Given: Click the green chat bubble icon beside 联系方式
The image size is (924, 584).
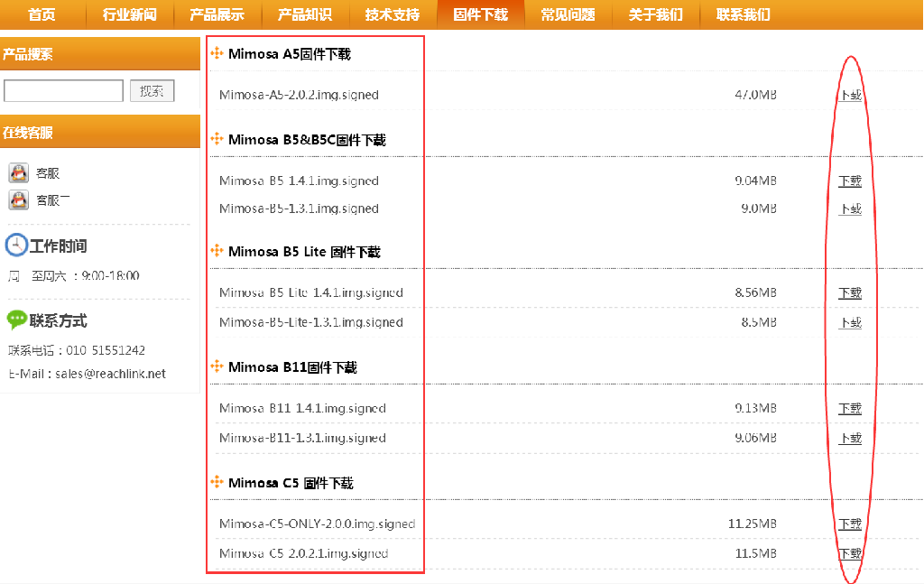Looking at the screenshot, I should coord(16,320).
